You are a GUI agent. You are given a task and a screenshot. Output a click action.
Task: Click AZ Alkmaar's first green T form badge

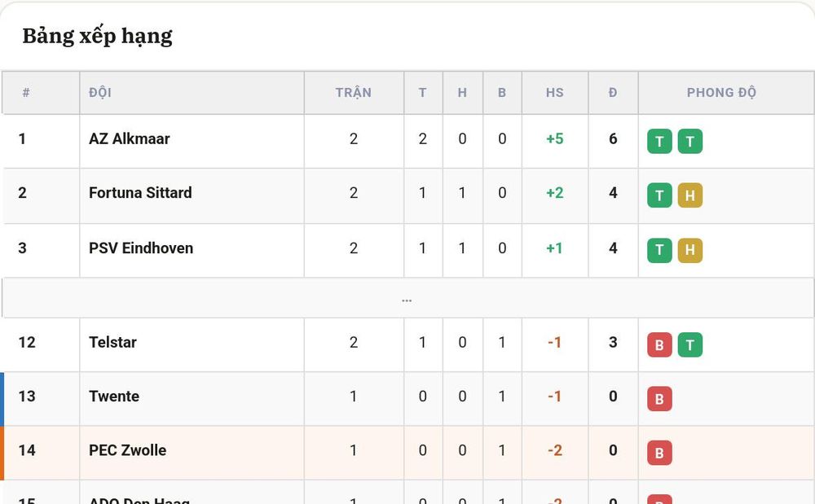(x=659, y=141)
